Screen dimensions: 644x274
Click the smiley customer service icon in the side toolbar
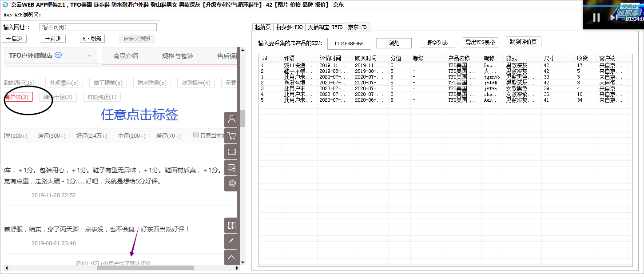(x=232, y=184)
